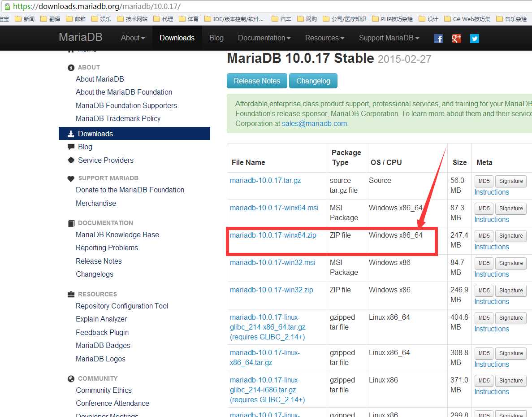Expand the Support MariaDB dropdown

[389, 38]
